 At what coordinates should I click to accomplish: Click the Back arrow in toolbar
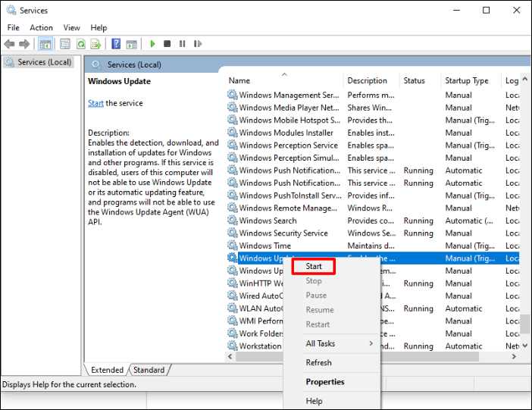click(x=11, y=45)
